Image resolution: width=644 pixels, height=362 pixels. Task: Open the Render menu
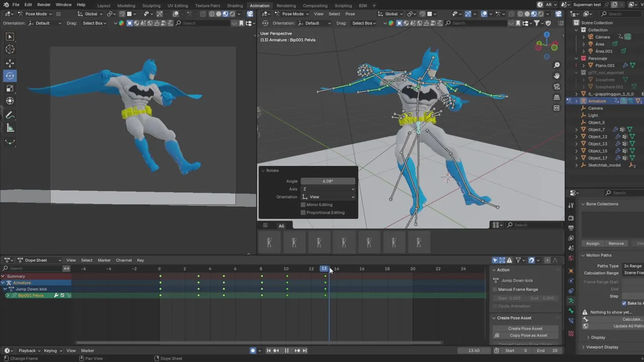(44, 5)
